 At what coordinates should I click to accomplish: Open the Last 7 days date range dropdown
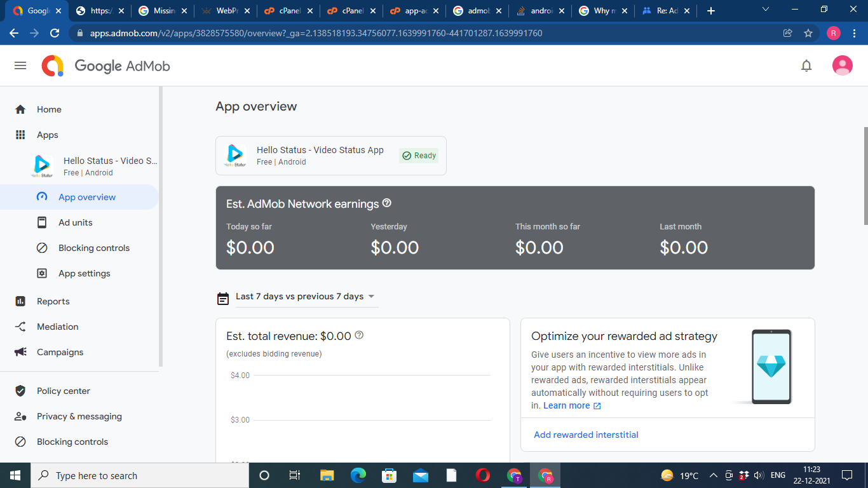coord(307,297)
